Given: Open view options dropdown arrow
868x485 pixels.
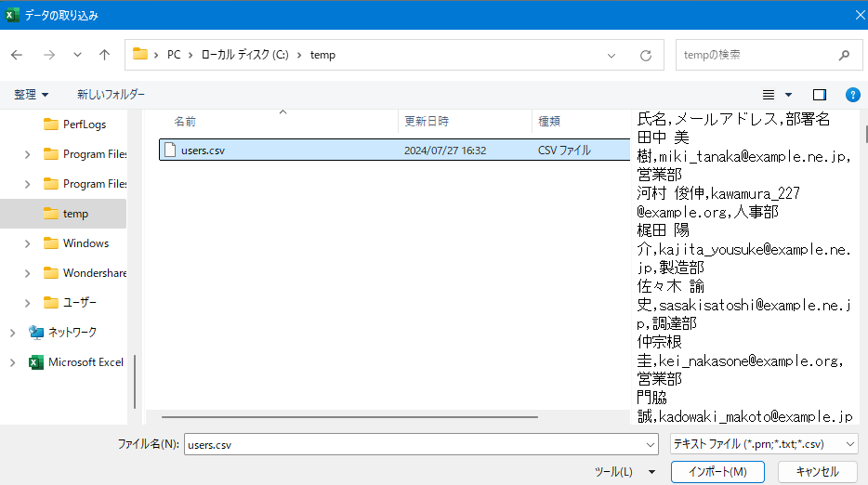Looking at the screenshot, I should [788, 95].
